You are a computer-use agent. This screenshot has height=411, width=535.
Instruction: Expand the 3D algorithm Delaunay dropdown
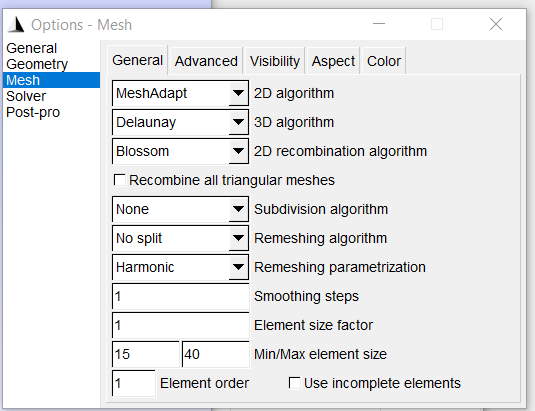[x=180, y=122]
